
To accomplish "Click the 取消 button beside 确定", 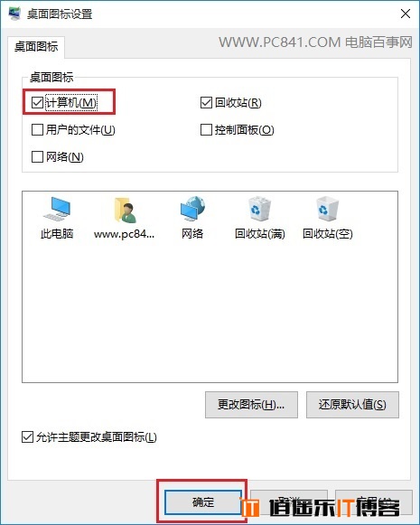I will [289, 502].
